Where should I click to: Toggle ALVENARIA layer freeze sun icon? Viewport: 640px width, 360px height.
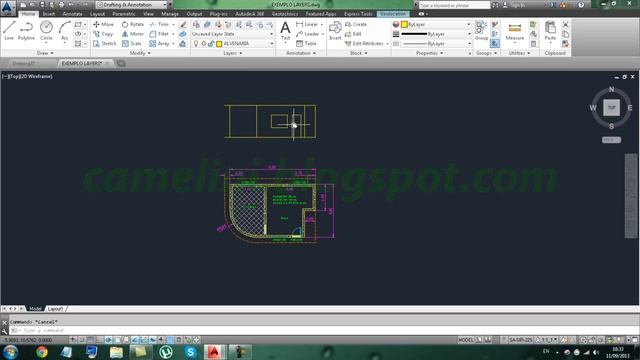pos(204,43)
